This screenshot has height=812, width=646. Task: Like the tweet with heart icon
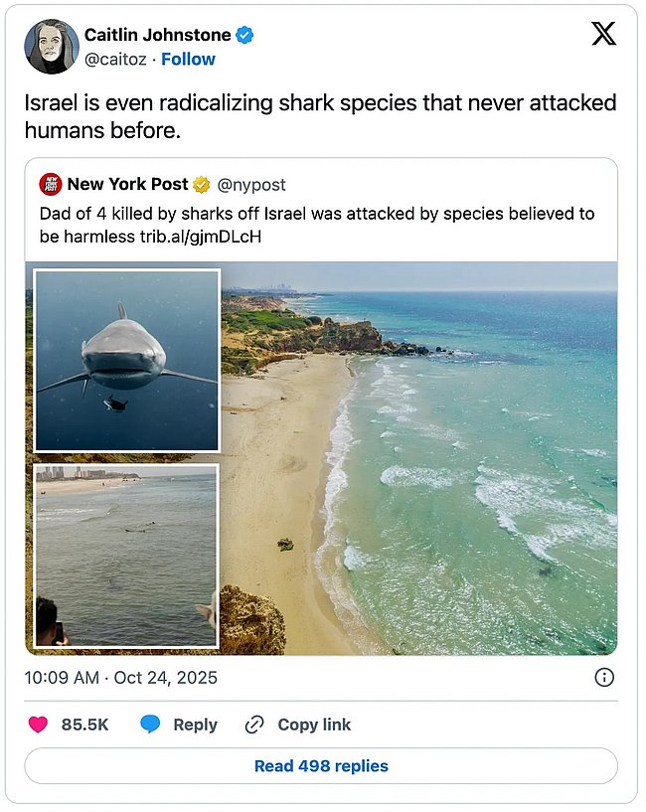click(38, 725)
